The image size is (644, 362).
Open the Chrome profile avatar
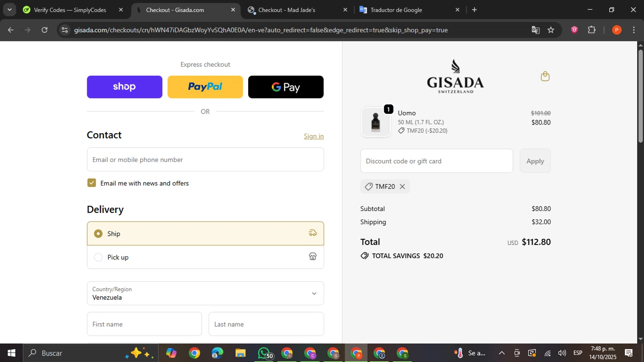tap(617, 30)
